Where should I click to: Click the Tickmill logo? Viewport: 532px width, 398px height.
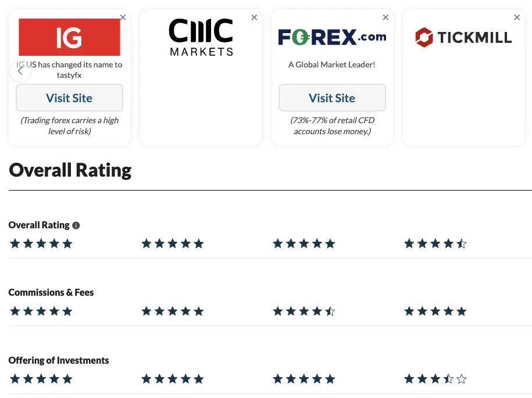(463, 37)
